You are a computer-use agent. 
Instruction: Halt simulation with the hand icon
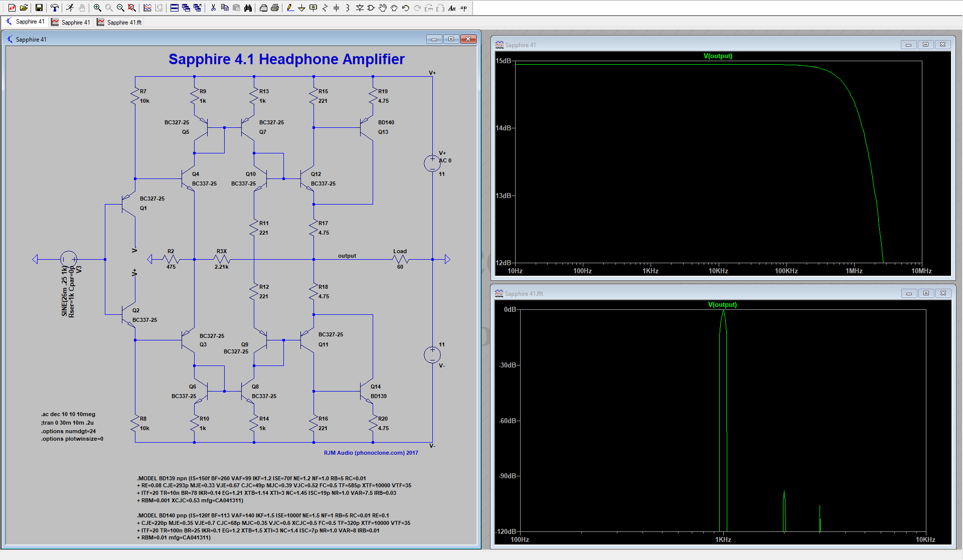[82, 8]
